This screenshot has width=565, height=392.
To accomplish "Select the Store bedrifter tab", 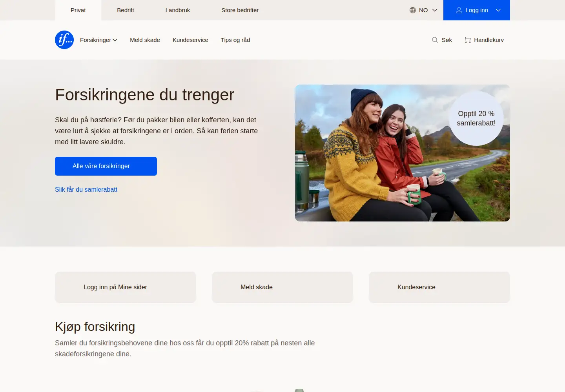I will tap(240, 10).
